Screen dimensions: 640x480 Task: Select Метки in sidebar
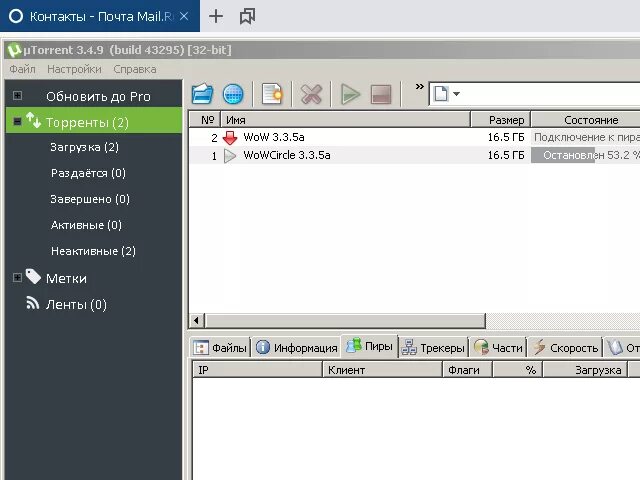click(66, 278)
